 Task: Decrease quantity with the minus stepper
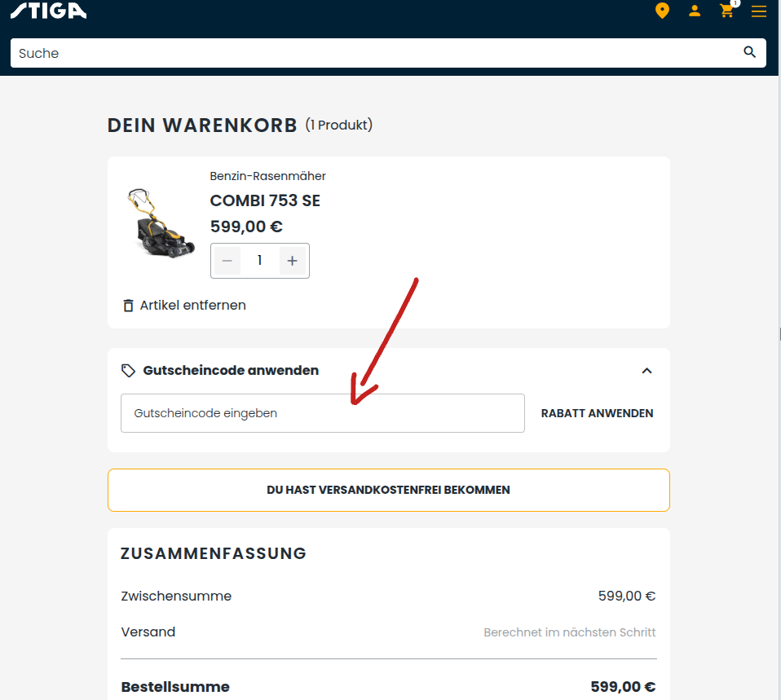227,261
